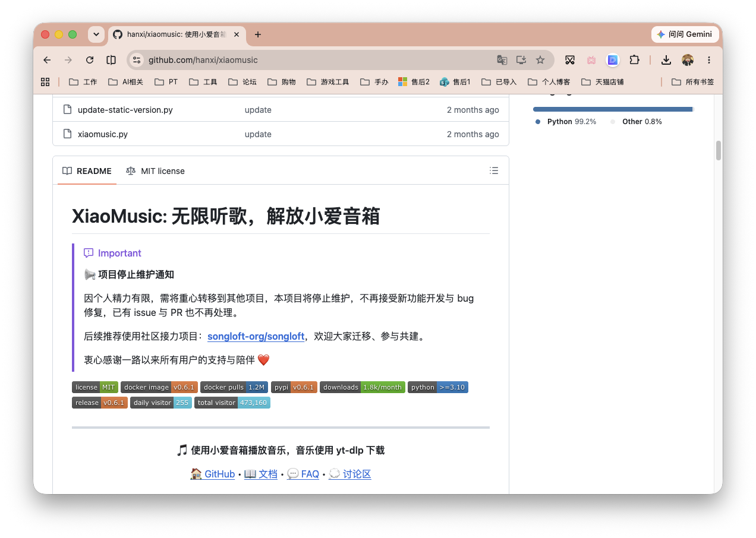756x538 pixels.
Task: Open file xiaomusic.py
Action: point(103,134)
